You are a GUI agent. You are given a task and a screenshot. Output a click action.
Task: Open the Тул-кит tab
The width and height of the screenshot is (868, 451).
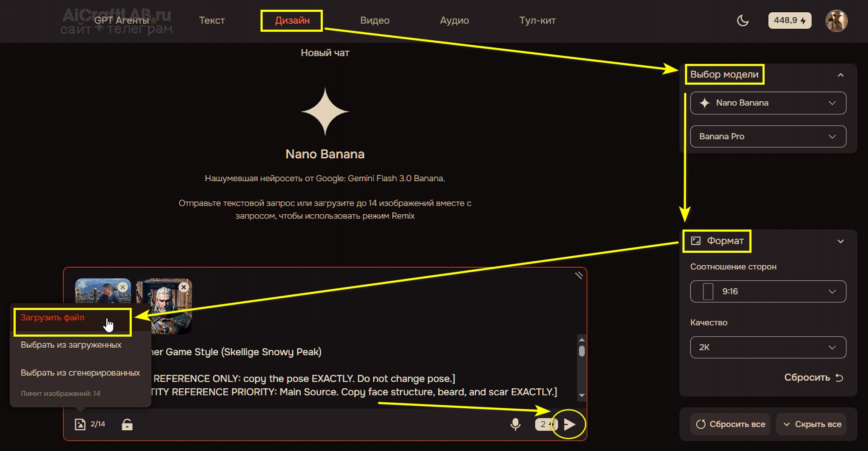coord(538,20)
